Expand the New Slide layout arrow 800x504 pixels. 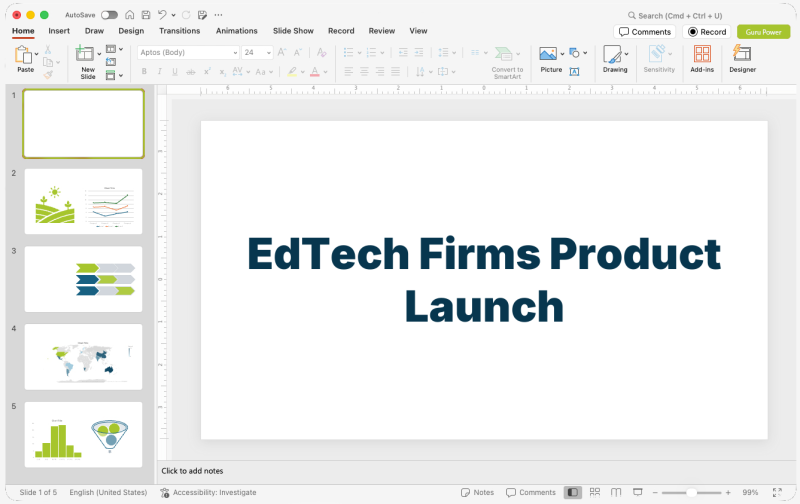(99, 54)
